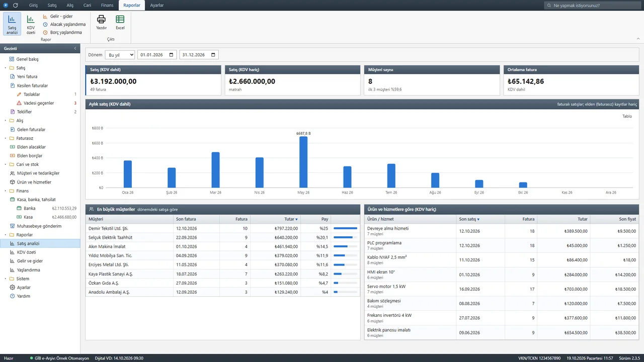Select Alacak yaşlandırma in the ribbon
Viewport: 644px width, 362px height.
64,24
